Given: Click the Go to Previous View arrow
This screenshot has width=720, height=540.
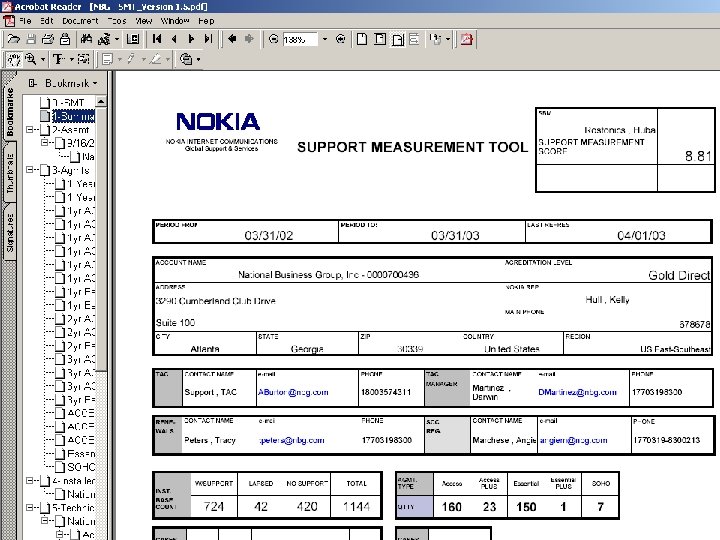Looking at the screenshot, I should coord(232,39).
